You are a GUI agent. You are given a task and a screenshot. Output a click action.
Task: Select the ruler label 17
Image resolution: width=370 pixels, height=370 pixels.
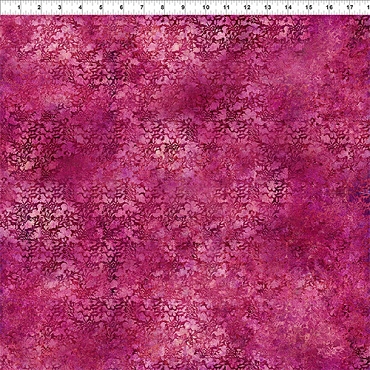tap(350, 7)
